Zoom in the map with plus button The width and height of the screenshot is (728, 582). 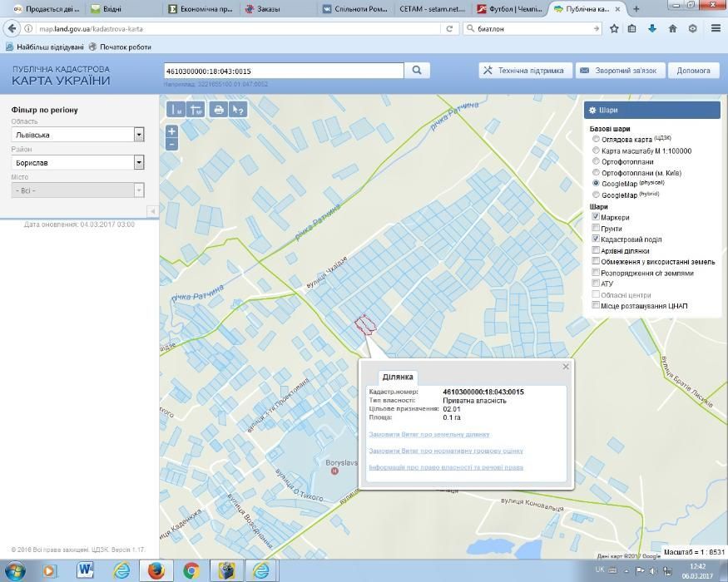tap(171, 131)
